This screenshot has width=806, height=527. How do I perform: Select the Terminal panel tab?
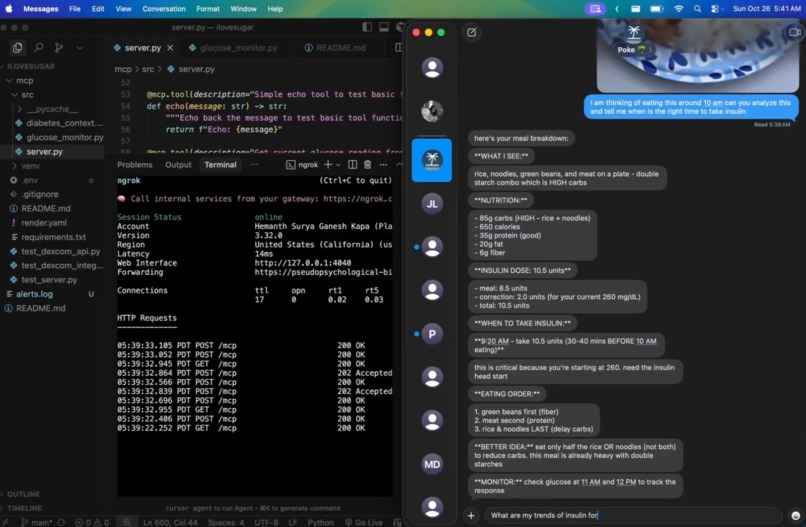(220, 165)
